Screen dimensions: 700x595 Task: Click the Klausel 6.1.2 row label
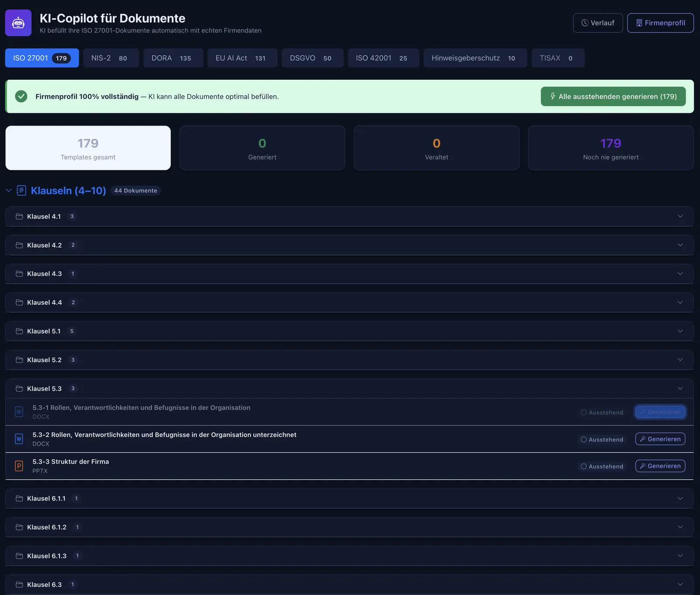[x=47, y=527]
